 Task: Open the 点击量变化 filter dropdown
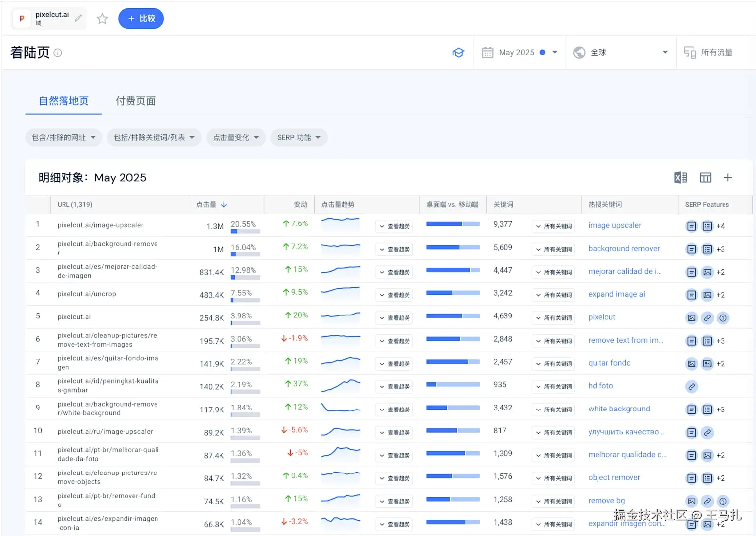pos(236,137)
